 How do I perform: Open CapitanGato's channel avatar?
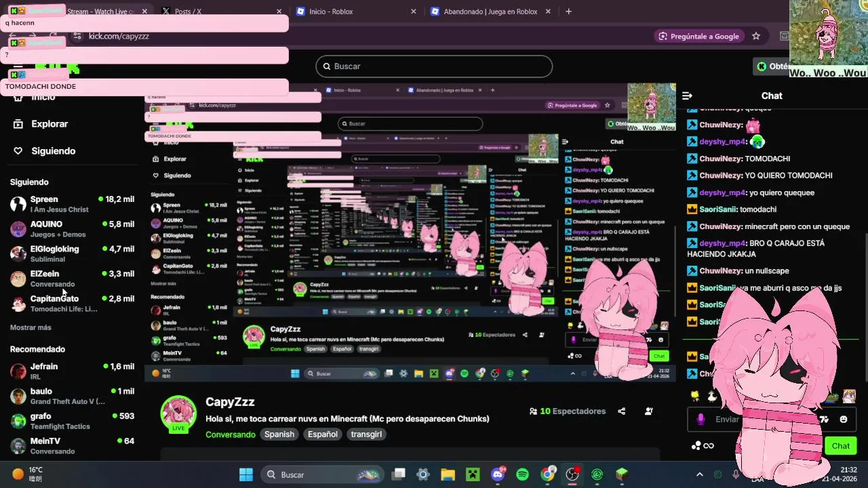pyautogui.click(x=18, y=304)
